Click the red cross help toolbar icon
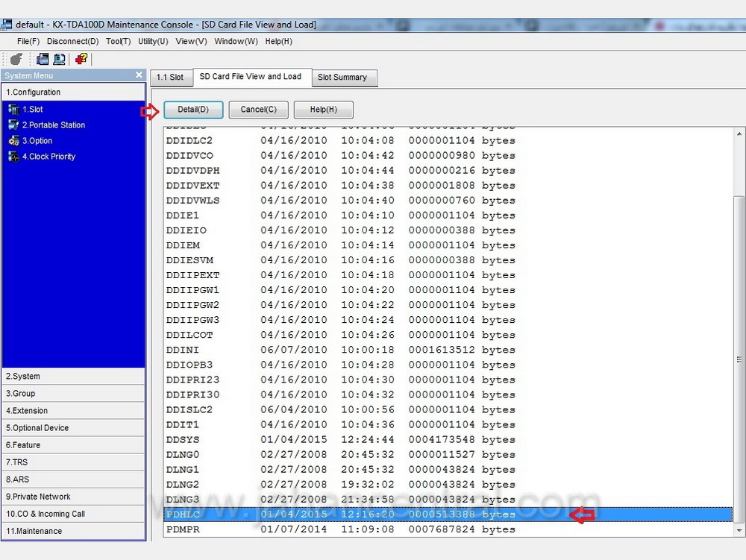The width and height of the screenshot is (746, 560). (x=81, y=59)
